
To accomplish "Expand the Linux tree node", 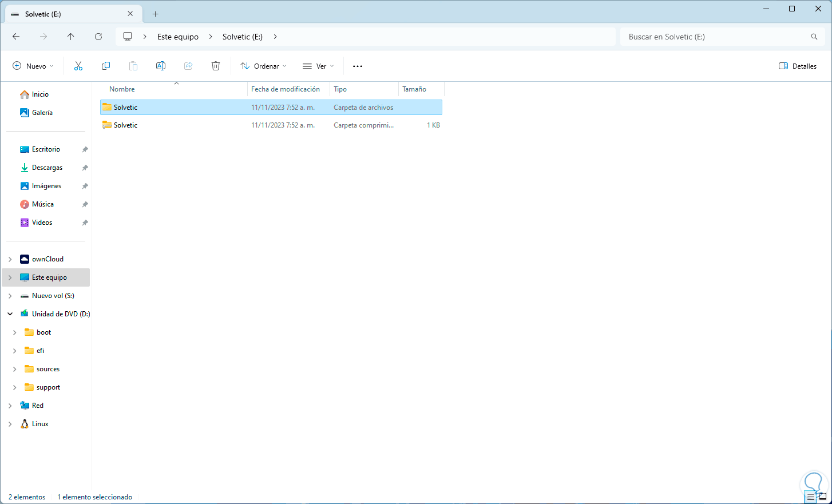I will click(x=10, y=424).
